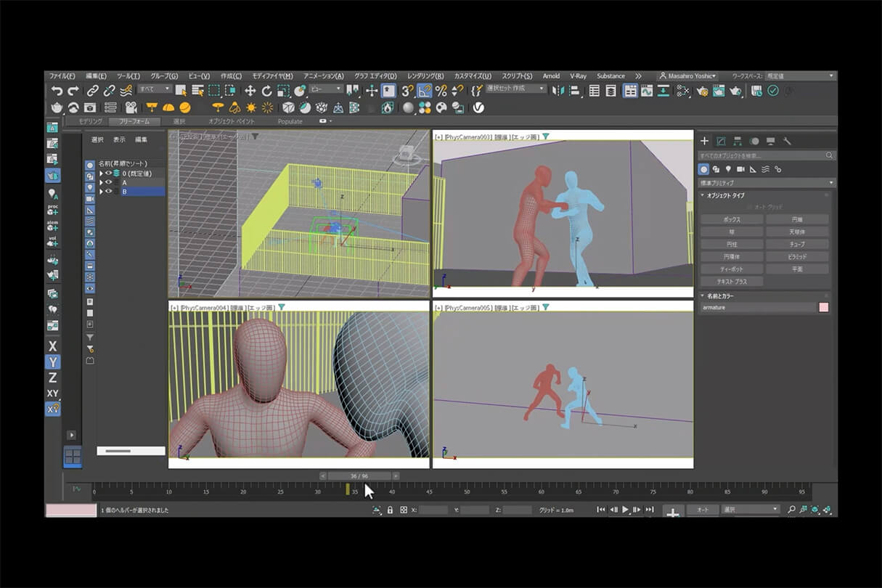Select the Move tool in the main toolbar
The image size is (882, 588).
250,90
